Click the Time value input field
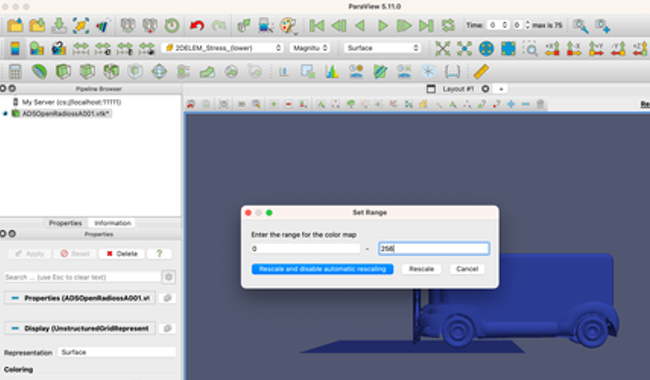This screenshot has width=650, height=380. click(x=497, y=25)
